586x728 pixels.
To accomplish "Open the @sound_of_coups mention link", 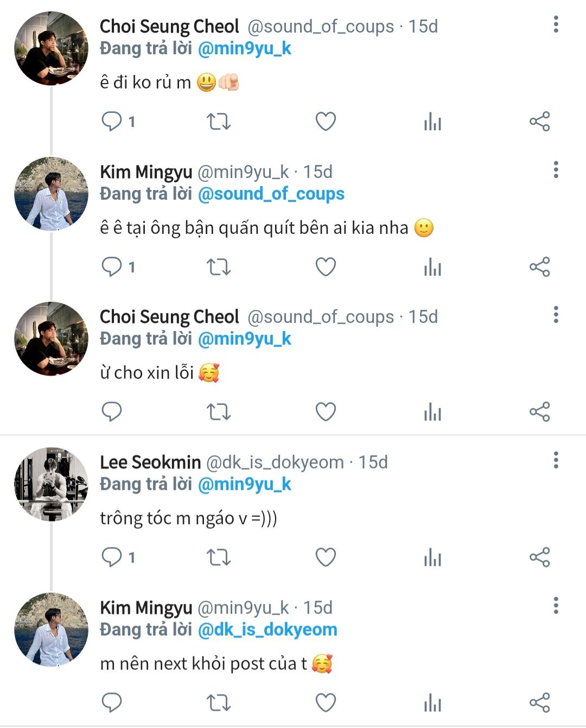I will coord(271,194).
